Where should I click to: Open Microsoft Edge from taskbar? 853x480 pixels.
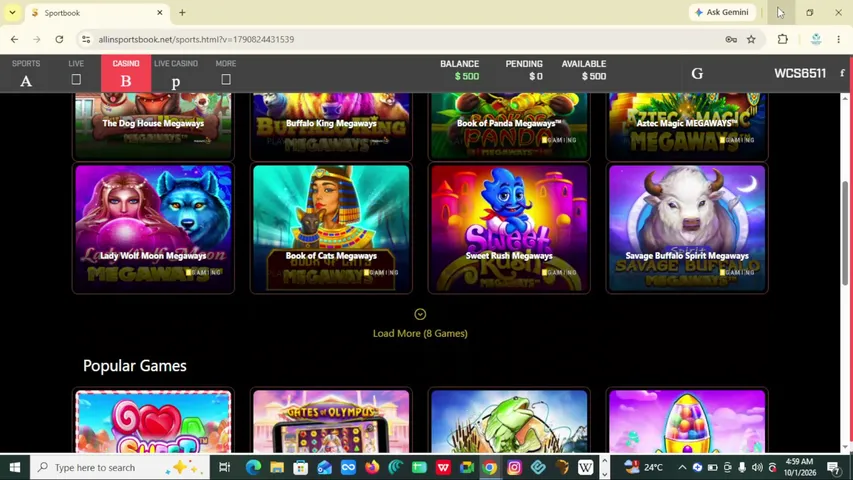(253, 467)
